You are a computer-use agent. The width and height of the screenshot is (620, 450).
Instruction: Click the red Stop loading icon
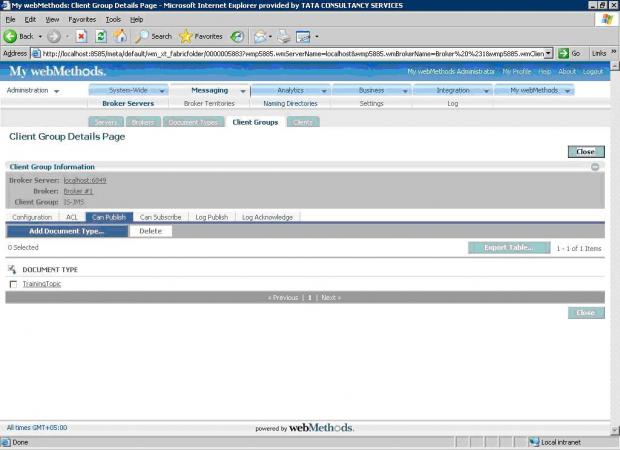coord(81,36)
